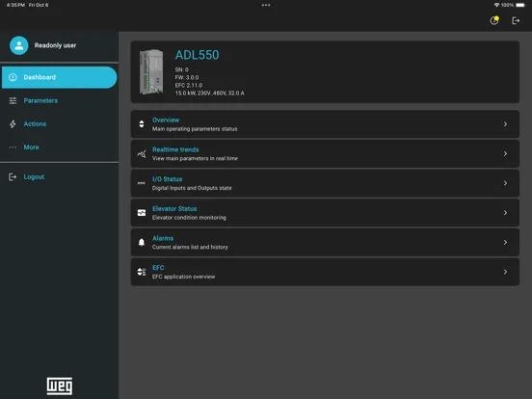Image resolution: width=532 pixels, height=399 pixels.
Task: Click the Parameters sliders icon
Action: [13, 101]
